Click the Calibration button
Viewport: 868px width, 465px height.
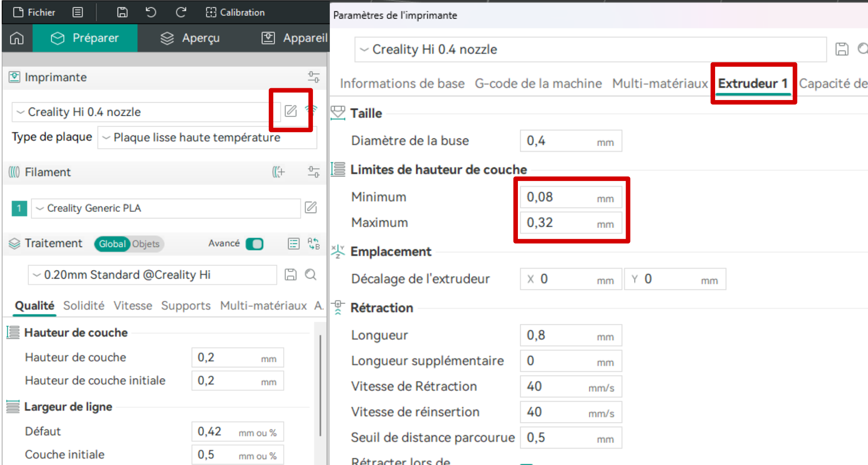[235, 12]
